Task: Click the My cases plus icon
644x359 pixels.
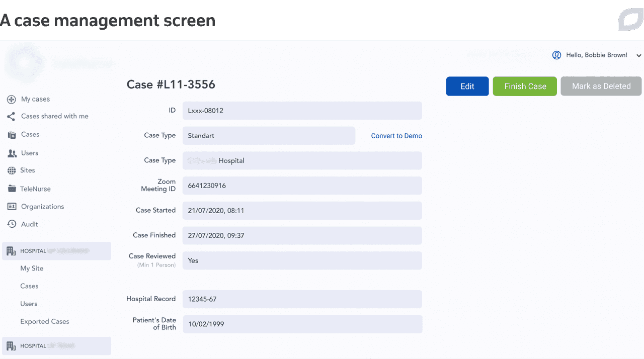Action: (x=11, y=100)
